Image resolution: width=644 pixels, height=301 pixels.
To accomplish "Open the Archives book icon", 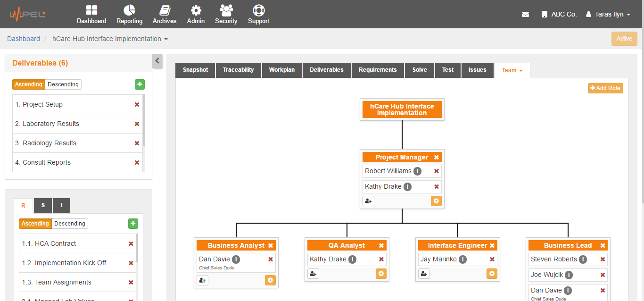I will (165, 11).
